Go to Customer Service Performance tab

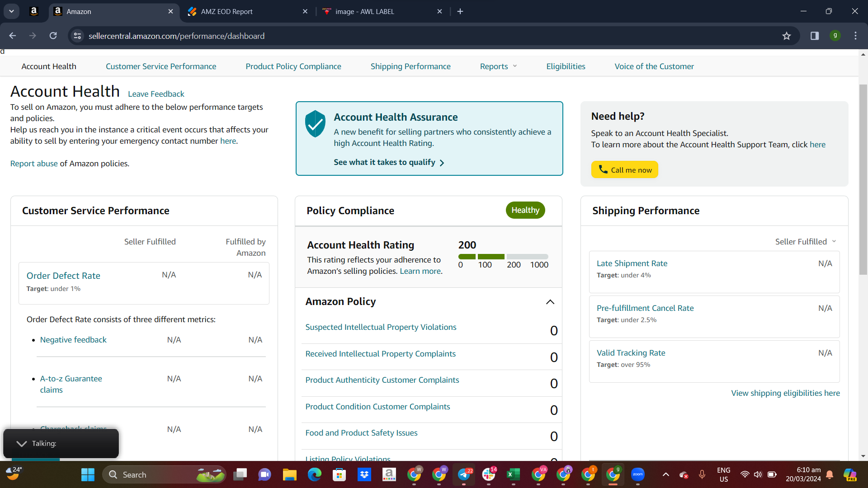coord(161,66)
